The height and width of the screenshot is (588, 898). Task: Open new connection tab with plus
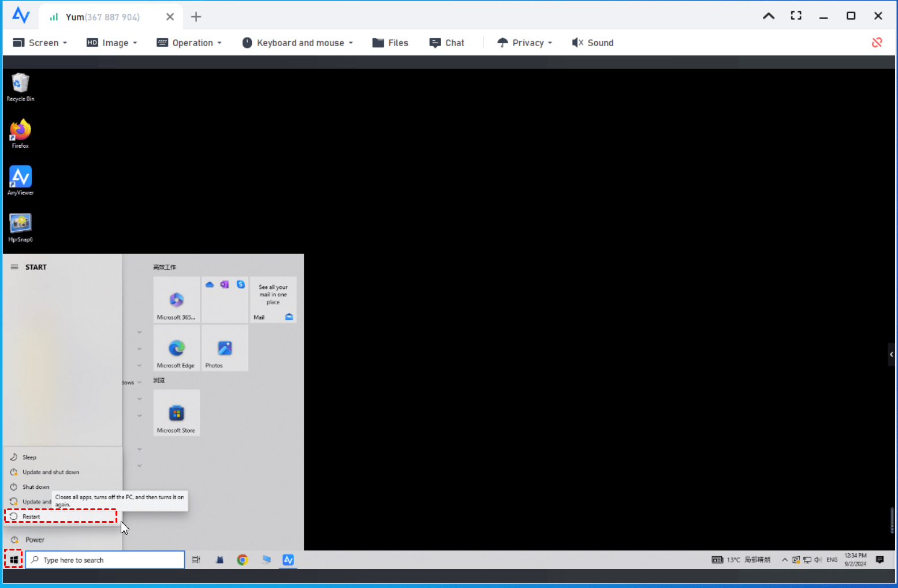[x=196, y=17]
